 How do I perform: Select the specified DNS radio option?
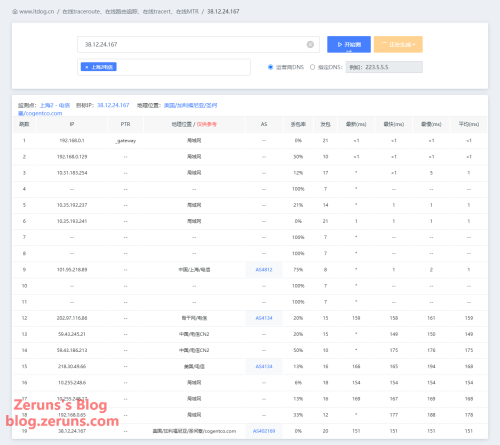[312, 67]
